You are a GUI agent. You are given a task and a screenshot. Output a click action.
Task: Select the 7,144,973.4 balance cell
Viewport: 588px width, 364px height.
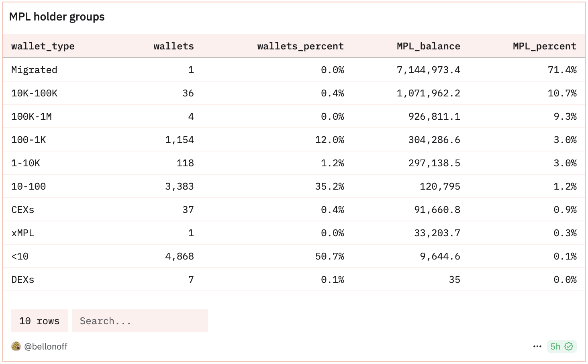(429, 70)
